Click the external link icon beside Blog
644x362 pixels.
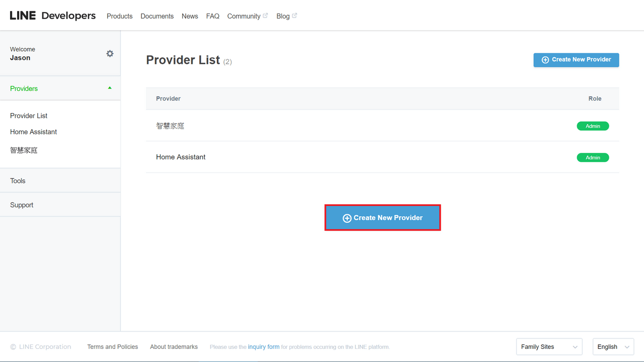coord(294,16)
